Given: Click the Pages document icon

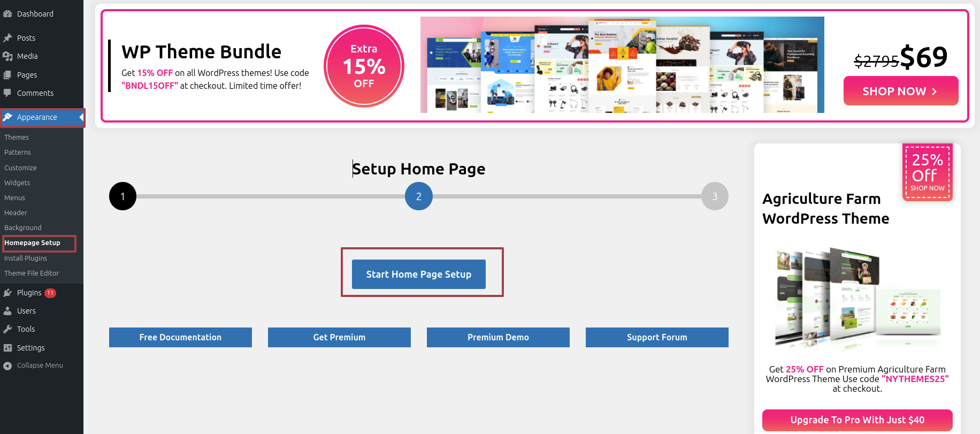Looking at the screenshot, I should (7, 75).
